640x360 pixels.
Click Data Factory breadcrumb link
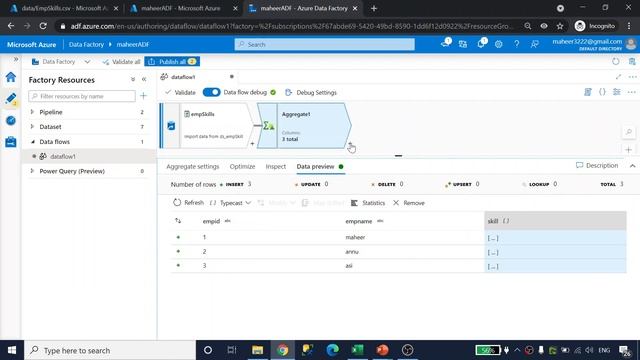click(86, 44)
